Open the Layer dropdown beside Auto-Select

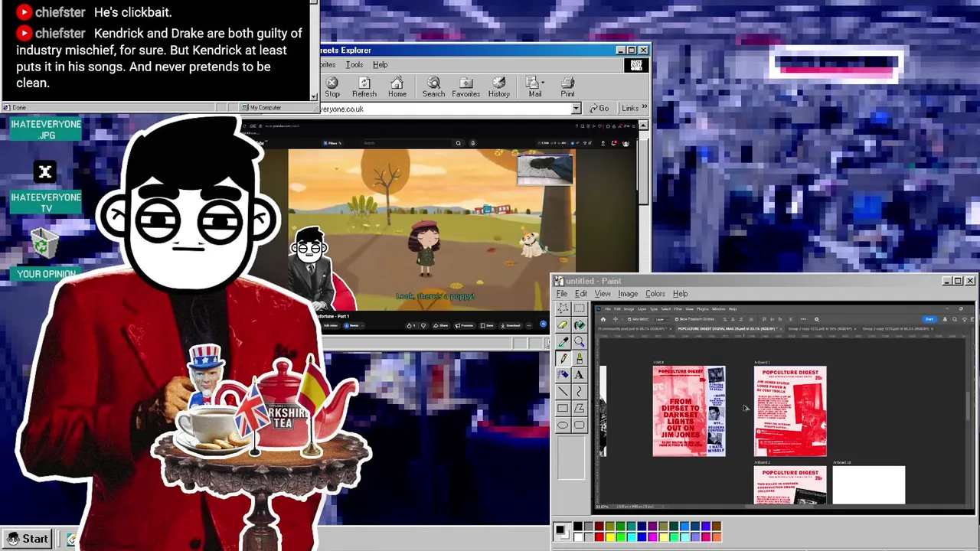pyautogui.click(x=661, y=319)
